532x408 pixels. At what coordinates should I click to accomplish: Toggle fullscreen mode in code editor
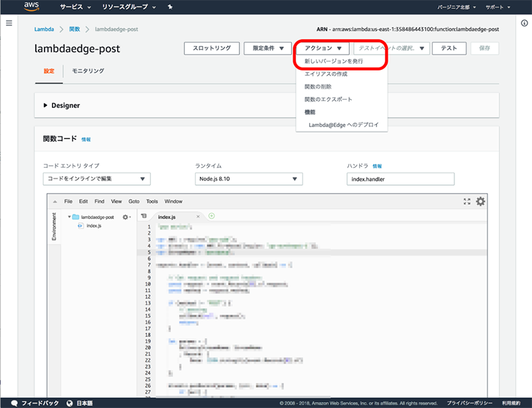[x=466, y=201]
